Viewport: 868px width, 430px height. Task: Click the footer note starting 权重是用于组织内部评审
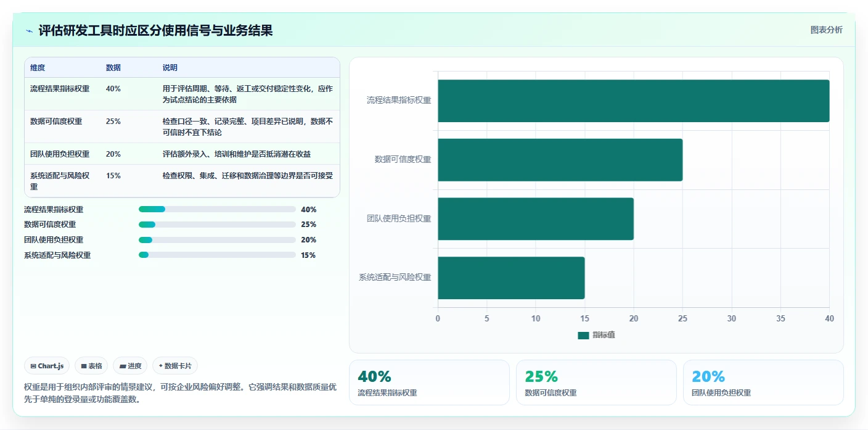(180, 392)
